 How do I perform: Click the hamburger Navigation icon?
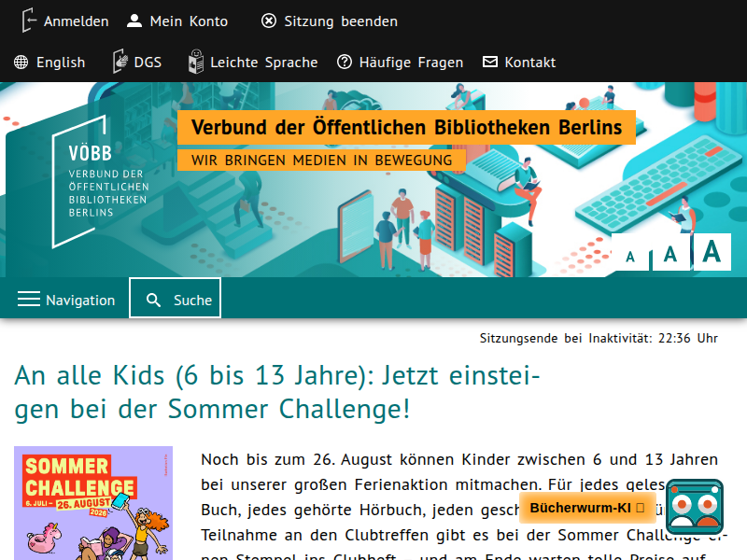point(29,299)
